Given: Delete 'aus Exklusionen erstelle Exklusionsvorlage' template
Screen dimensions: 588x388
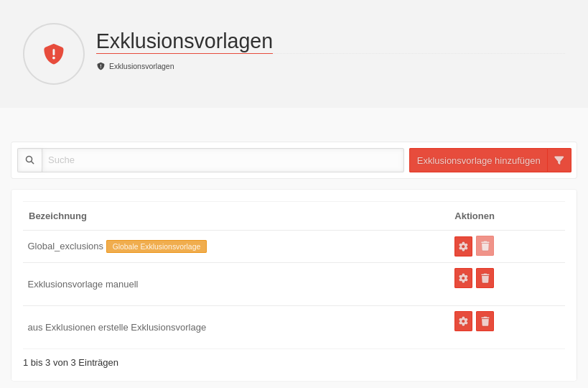Looking at the screenshot, I should point(485,321).
